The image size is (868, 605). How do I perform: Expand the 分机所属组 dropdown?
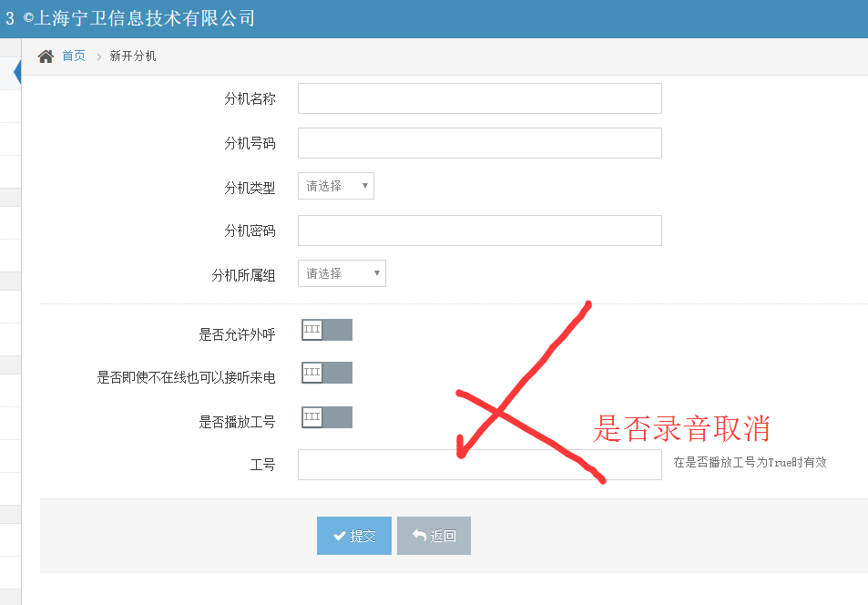pos(342,273)
